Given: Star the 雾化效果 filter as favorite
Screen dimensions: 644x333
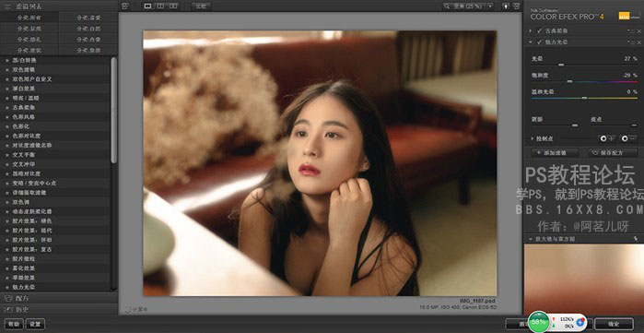Looking at the screenshot, I should tap(7, 268).
